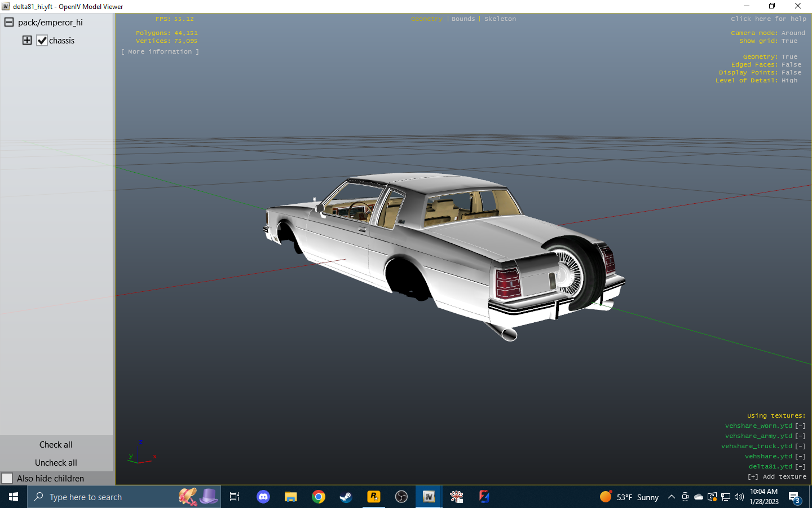
Task: Open Click here for help
Action: (x=768, y=19)
